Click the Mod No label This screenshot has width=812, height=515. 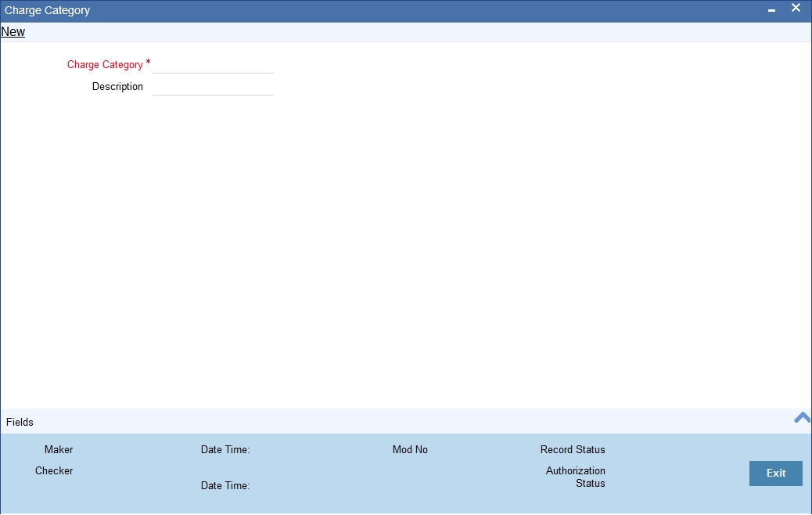point(410,450)
